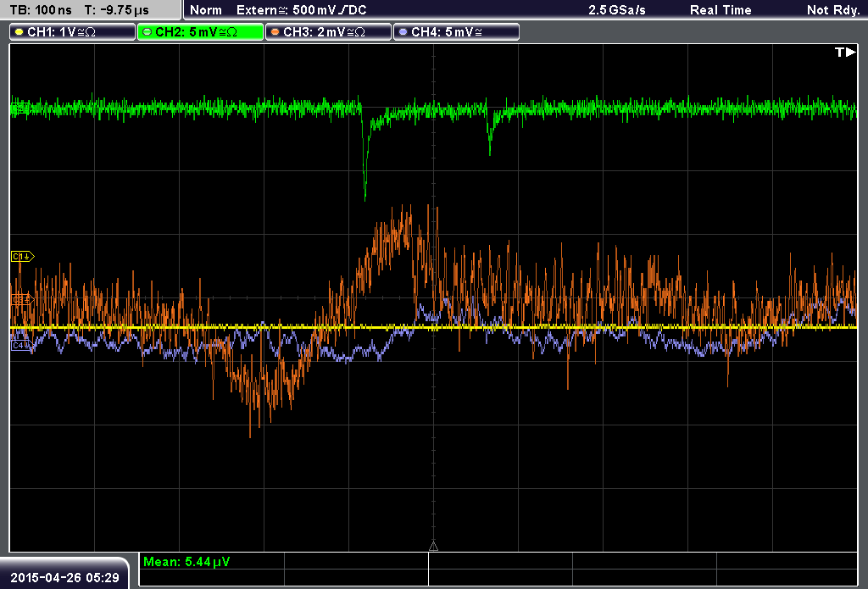Click the orange dot on CH3 tab
This screenshot has height=589, width=868.
pyautogui.click(x=275, y=32)
